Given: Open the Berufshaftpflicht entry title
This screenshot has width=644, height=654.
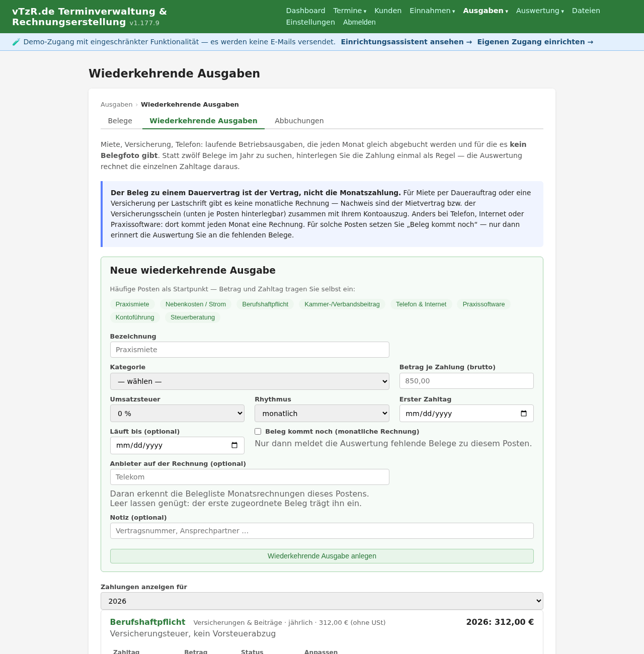Looking at the screenshot, I should point(147,622).
